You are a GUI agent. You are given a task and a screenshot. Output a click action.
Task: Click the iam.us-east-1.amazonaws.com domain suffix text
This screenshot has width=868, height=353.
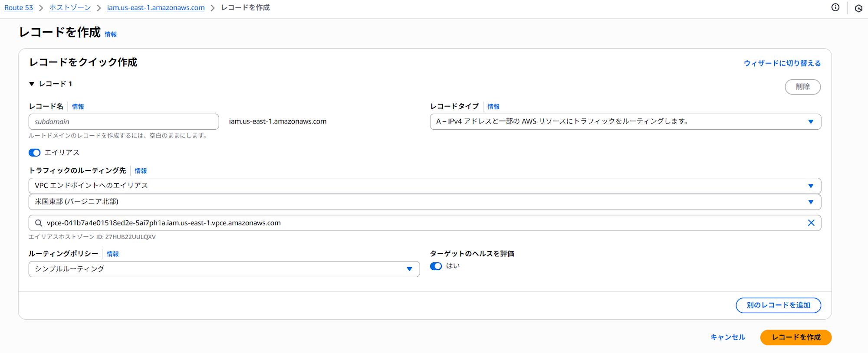(278, 121)
